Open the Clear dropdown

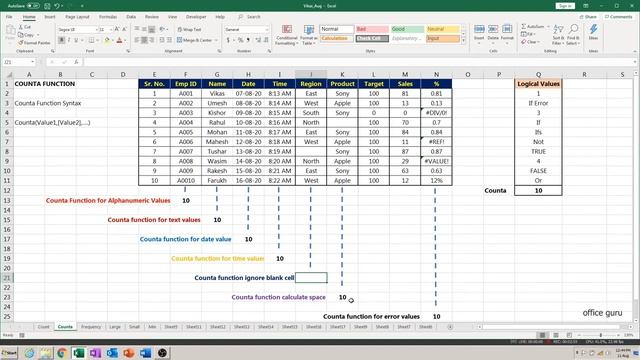(530, 42)
